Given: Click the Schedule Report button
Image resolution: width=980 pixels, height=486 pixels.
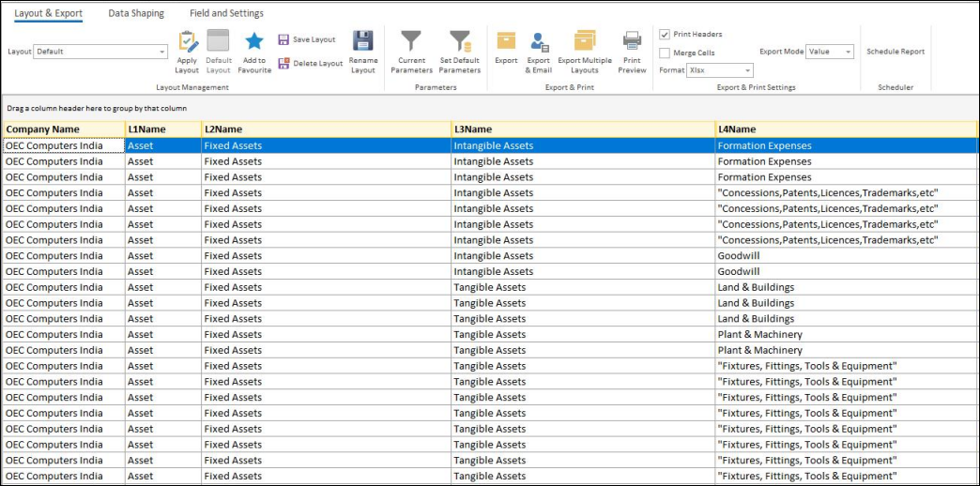Looking at the screenshot, I should click(x=895, y=53).
